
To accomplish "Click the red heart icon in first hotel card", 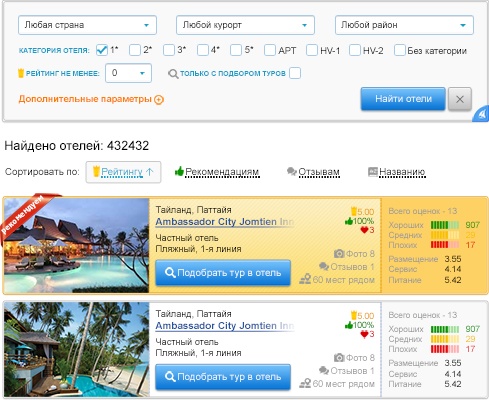I will click(364, 230).
